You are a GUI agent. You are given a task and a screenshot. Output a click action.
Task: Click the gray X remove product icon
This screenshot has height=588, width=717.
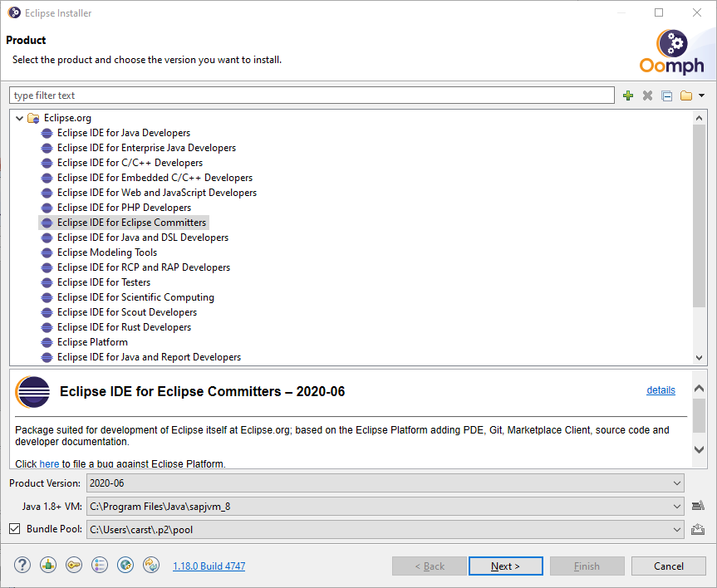[x=647, y=96]
